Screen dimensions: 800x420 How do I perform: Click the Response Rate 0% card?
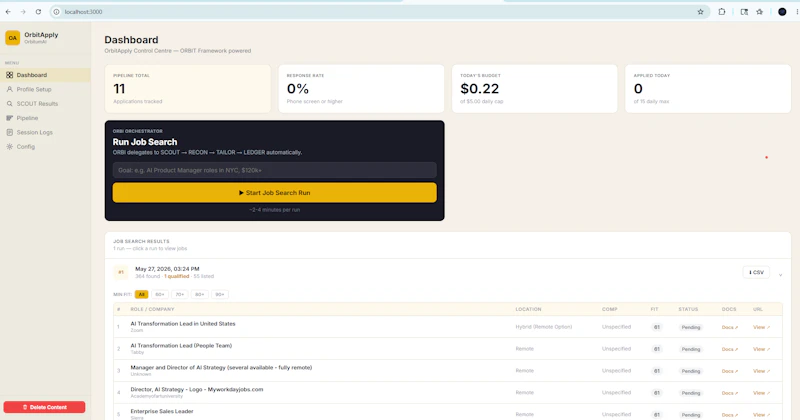click(361, 89)
